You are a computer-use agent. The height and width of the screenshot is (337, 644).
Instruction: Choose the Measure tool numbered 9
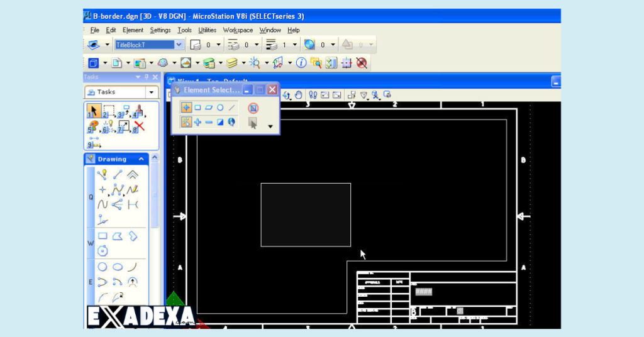pos(94,142)
